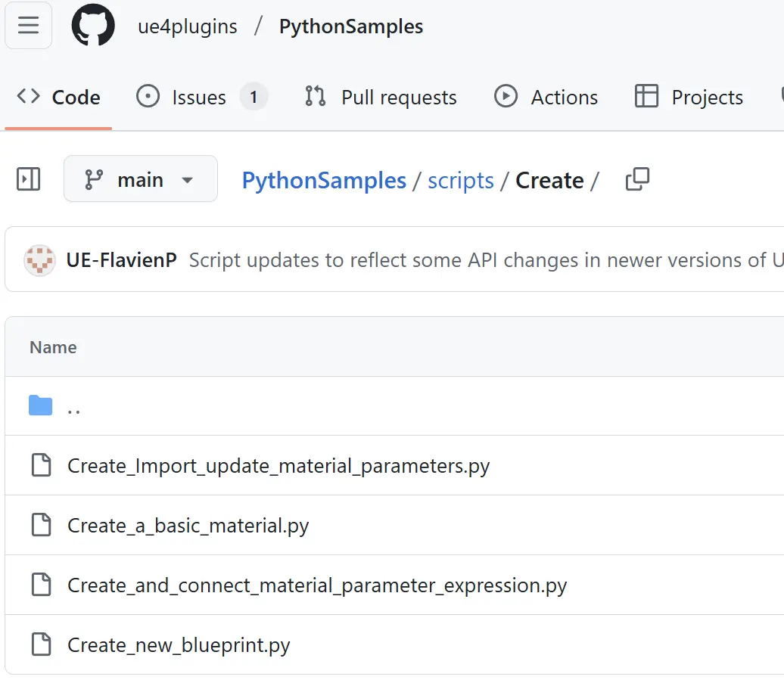Open the ue4plugins owner link

tap(187, 26)
